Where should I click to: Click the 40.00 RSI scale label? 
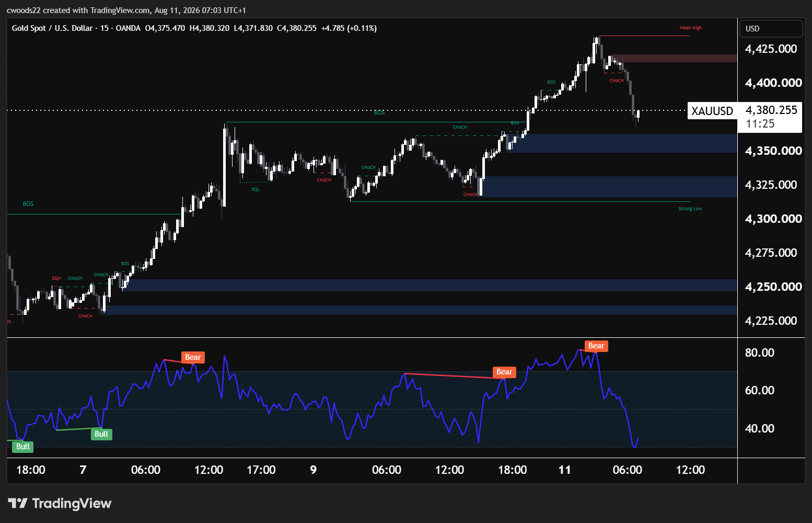(x=760, y=428)
